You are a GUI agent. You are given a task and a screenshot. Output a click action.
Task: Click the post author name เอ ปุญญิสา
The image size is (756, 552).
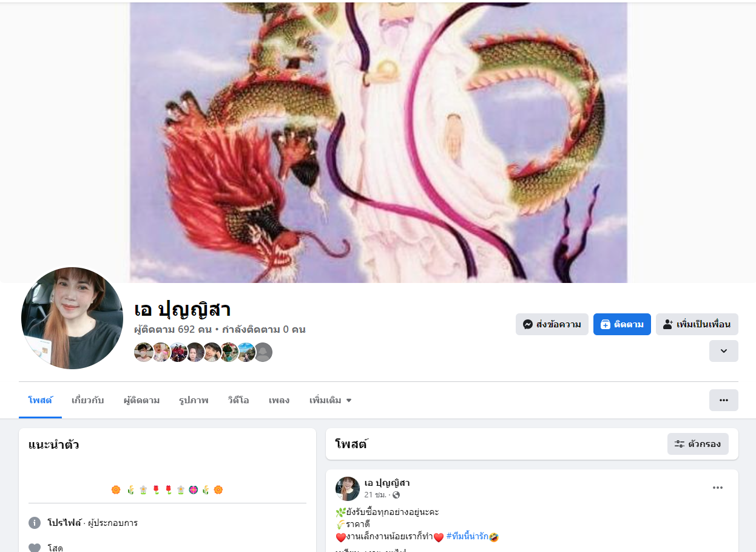(x=387, y=483)
